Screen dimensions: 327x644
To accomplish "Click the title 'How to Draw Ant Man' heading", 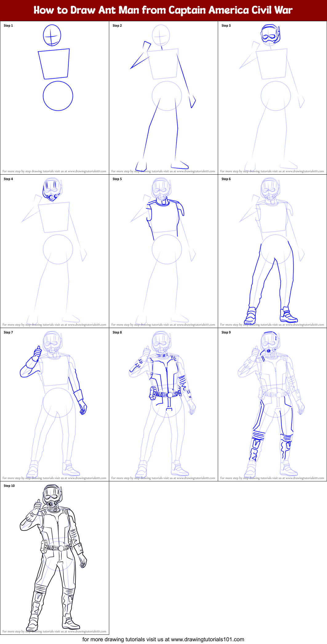I will [x=163, y=10].
